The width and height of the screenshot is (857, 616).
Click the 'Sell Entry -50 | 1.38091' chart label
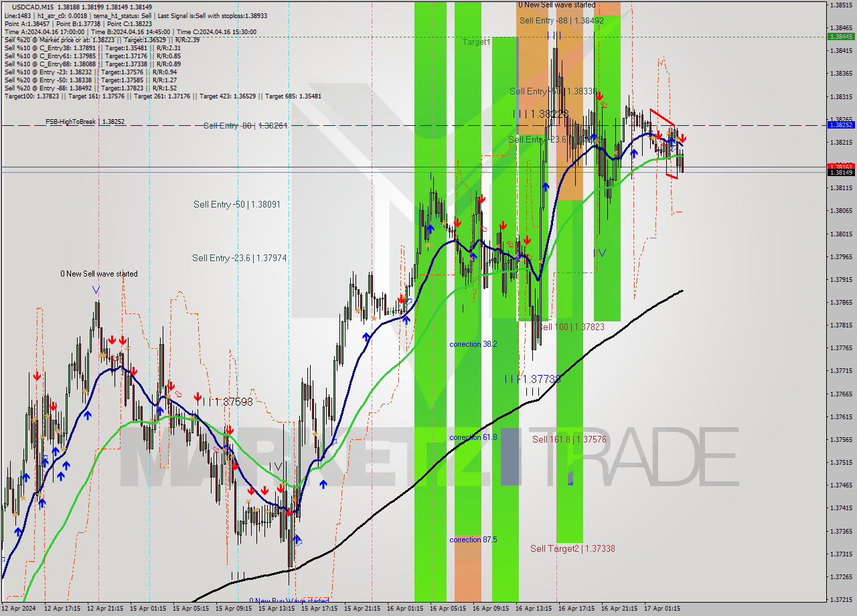tap(237, 204)
